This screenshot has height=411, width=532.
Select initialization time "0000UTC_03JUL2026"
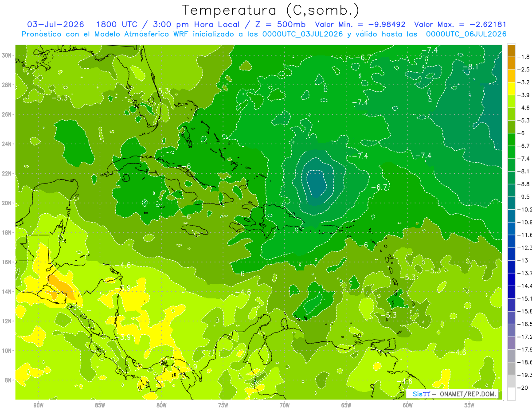point(303,34)
